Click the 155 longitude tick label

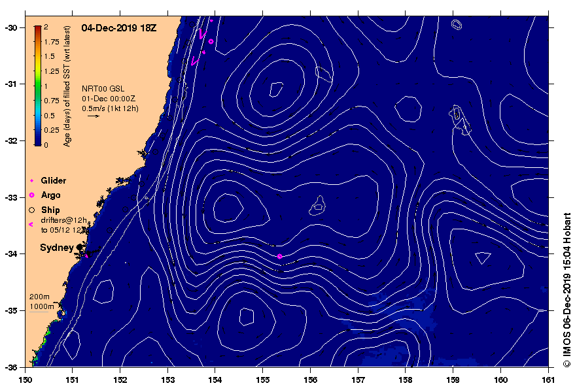(x=262, y=380)
